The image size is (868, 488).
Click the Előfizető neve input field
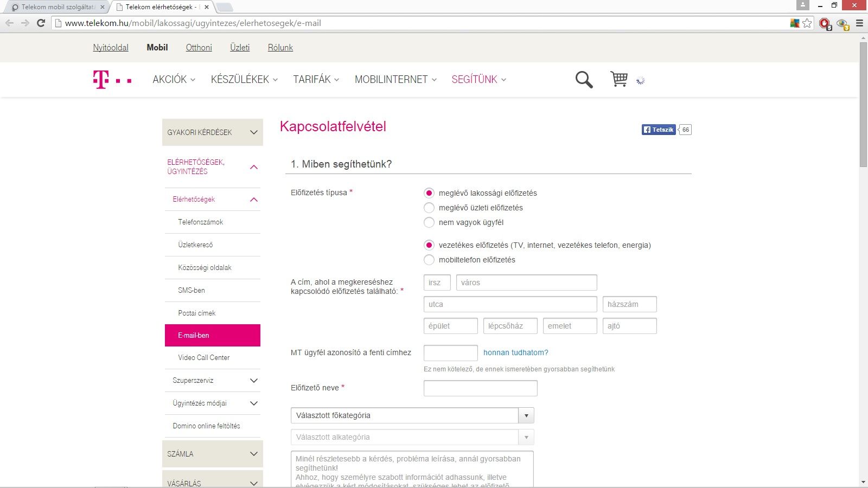[481, 388]
